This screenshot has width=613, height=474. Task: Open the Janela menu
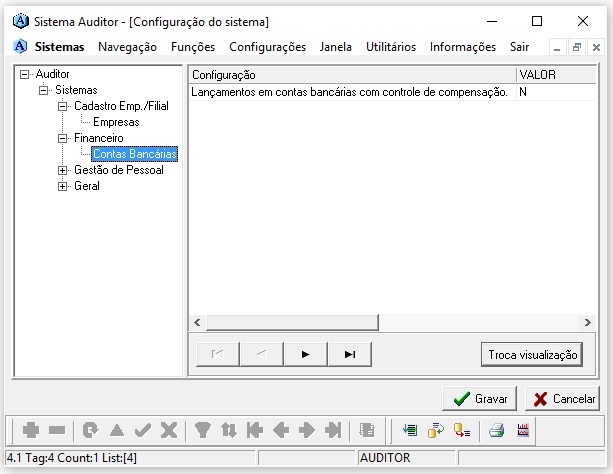(x=335, y=47)
